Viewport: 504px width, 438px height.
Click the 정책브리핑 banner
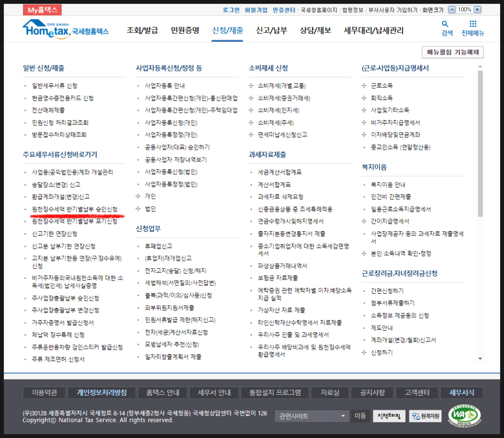pyautogui.click(x=389, y=416)
